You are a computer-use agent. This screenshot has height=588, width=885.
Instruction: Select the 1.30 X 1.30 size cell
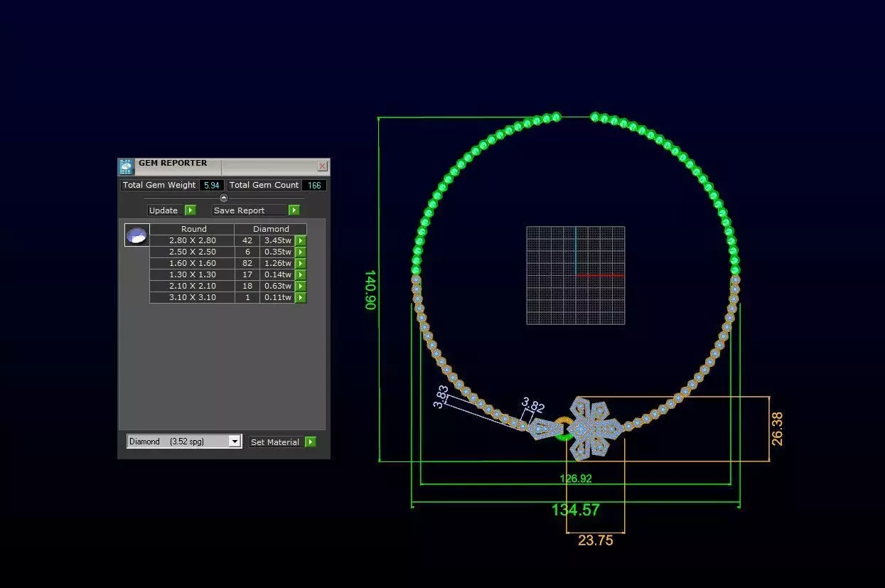coord(193,275)
